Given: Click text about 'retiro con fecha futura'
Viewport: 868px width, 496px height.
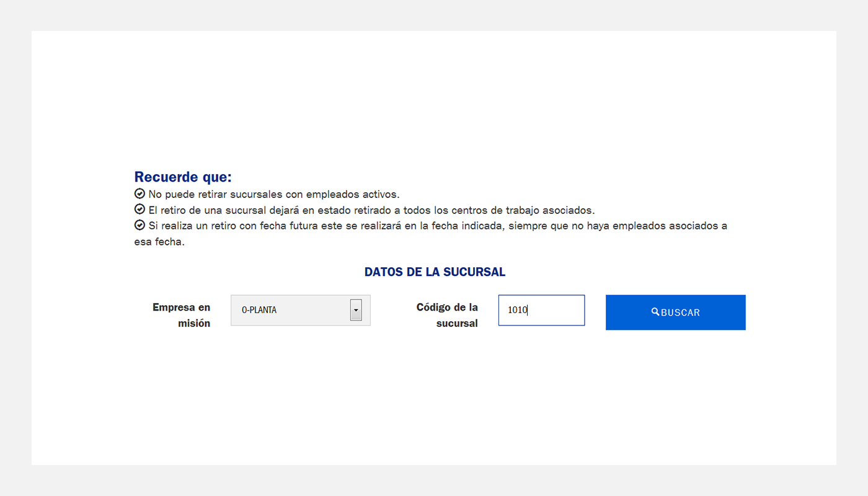Looking at the screenshot, I should point(431,234).
